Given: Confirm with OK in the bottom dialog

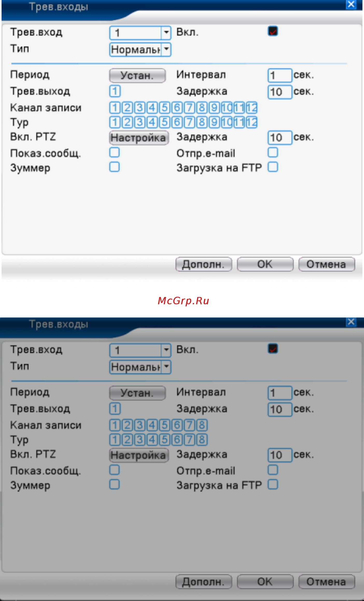Looking at the screenshot, I should coord(265,582).
